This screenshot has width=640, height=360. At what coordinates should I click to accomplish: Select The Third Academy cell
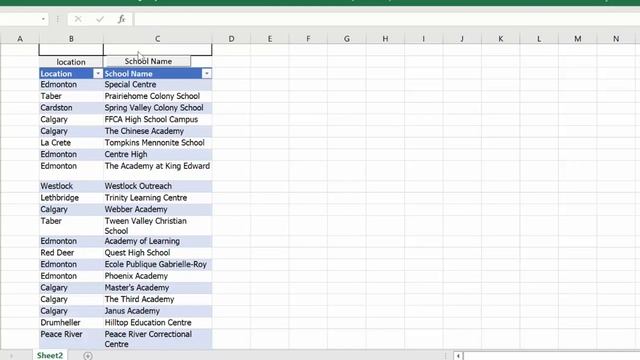[x=158, y=299]
